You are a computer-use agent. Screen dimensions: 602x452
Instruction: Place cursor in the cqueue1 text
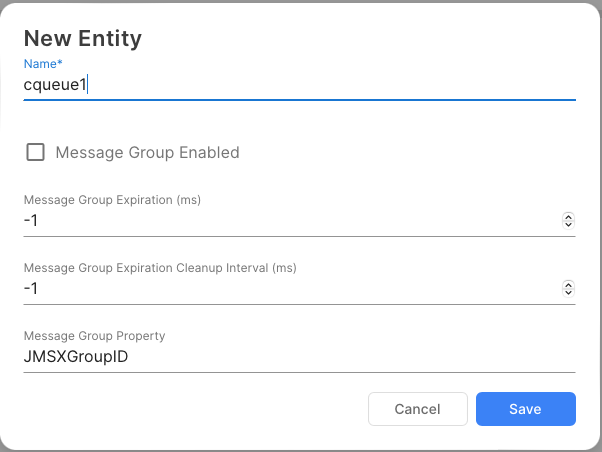click(55, 86)
